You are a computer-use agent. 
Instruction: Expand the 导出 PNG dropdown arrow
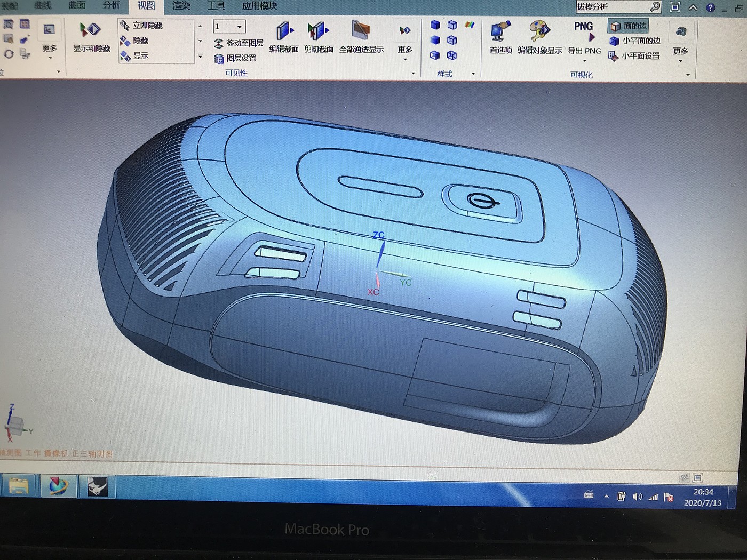tap(585, 61)
